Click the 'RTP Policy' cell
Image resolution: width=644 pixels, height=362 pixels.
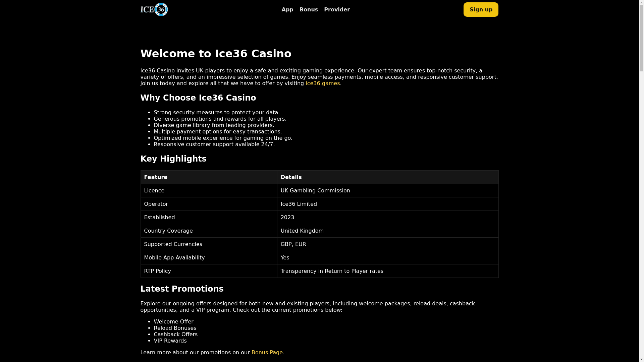[209, 271]
